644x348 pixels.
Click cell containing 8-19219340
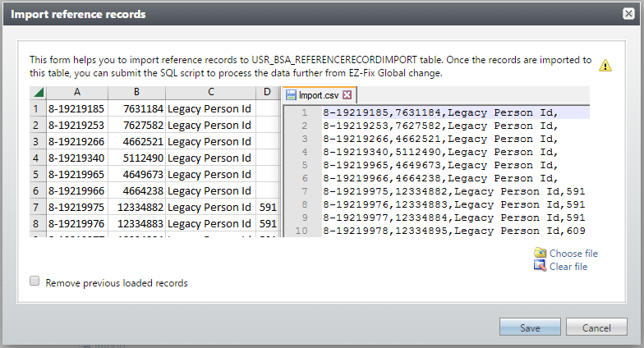point(76,158)
